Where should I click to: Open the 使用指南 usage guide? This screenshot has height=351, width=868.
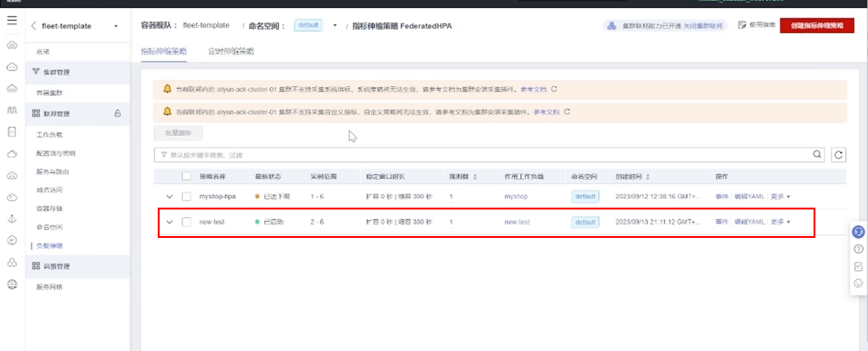tap(757, 25)
